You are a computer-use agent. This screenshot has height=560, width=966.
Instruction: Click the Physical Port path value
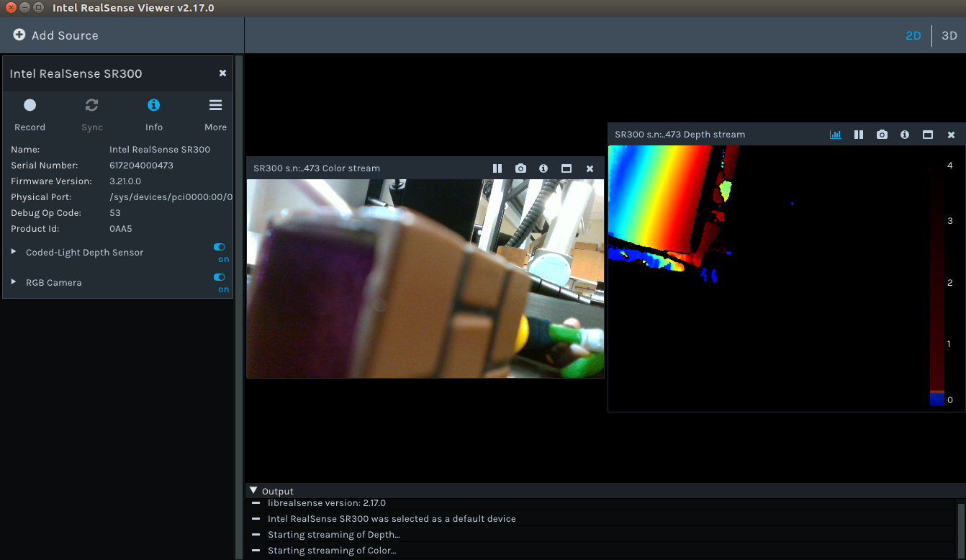pyautogui.click(x=171, y=197)
